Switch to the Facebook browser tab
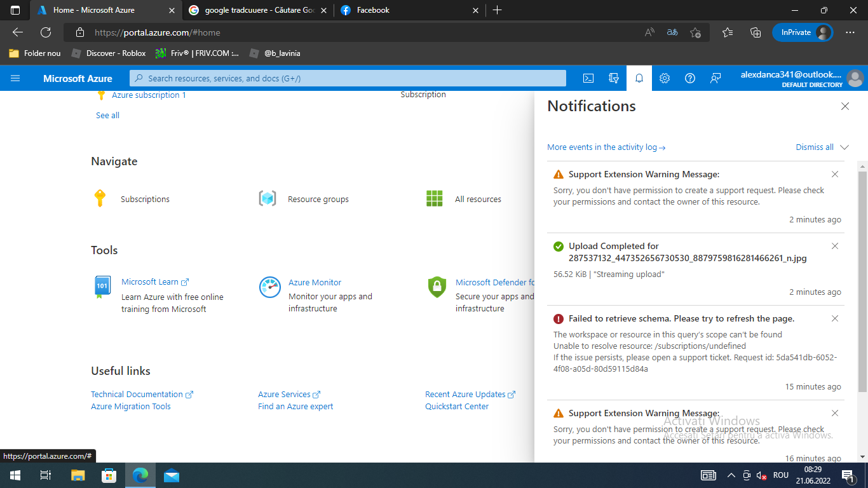This screenshot has width=868, height=488. tap(411, 10)
